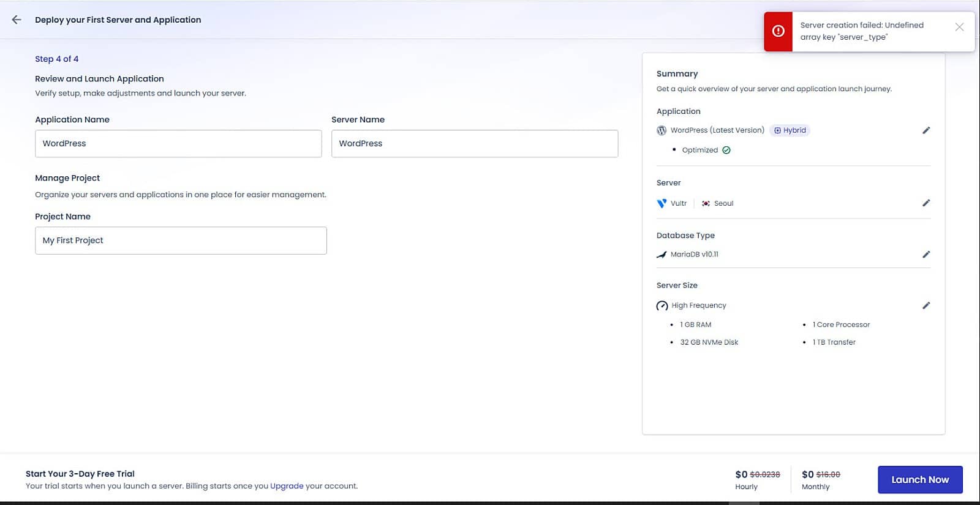The height and width of the screenshot is (505, 980).
Task: Click the 'Optimized' label text
Action: [x=700, y=150]
